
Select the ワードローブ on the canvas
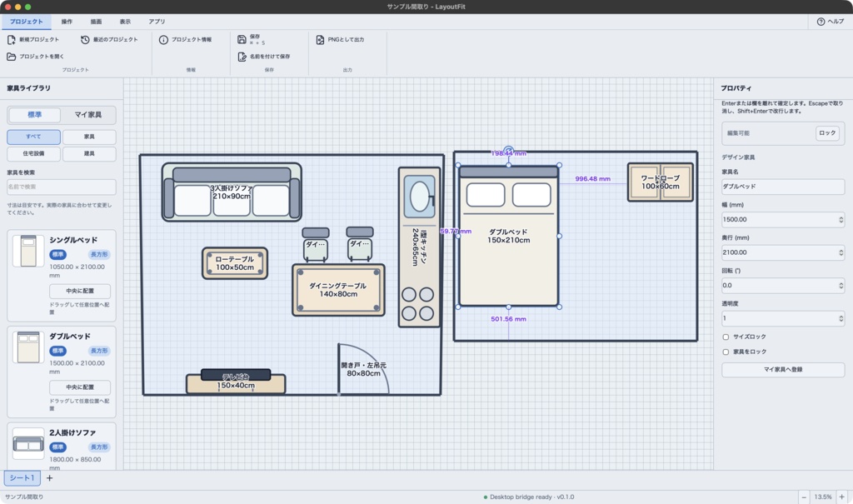(x=661, y=182)
